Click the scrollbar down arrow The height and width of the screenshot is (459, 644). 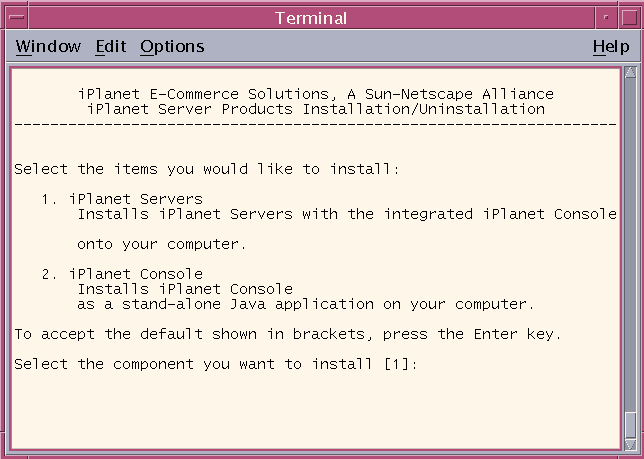(630, 445)
